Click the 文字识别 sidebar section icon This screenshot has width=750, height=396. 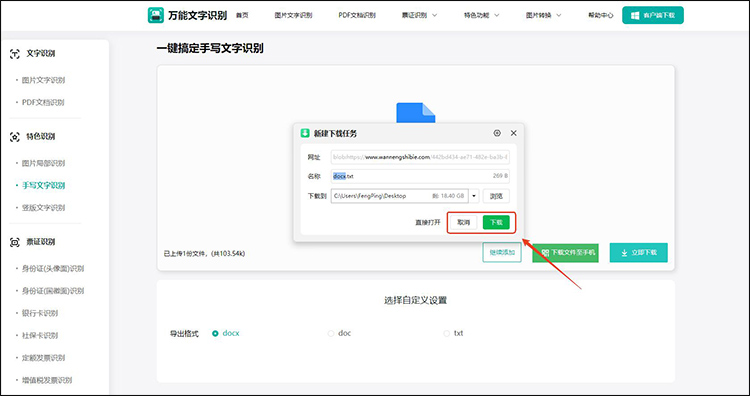click(x=15, y=54)
